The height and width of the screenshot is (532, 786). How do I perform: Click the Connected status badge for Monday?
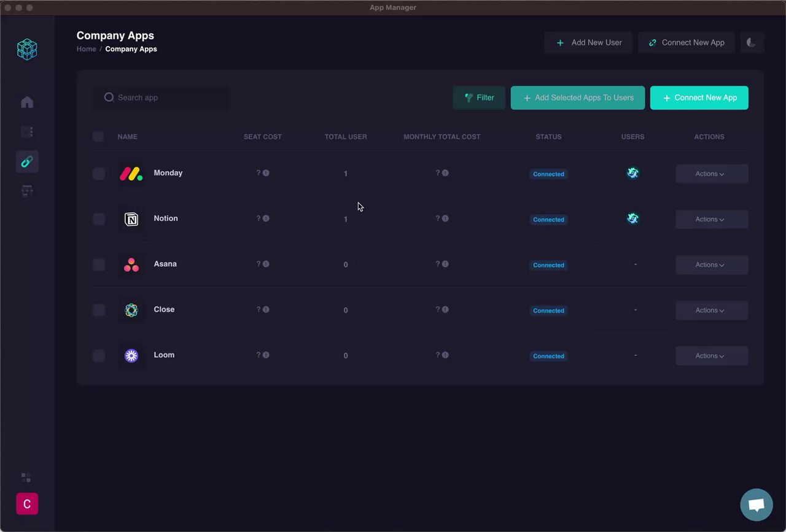[x=548, y=174]
